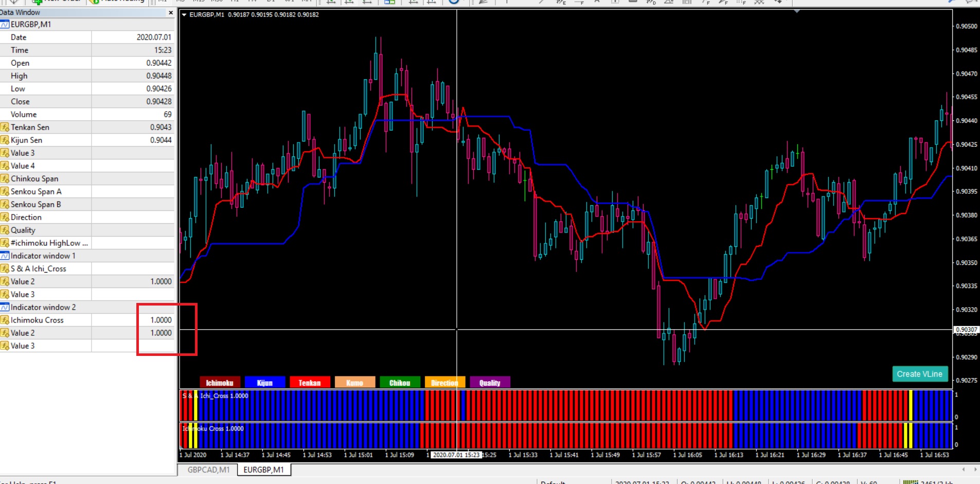
Task: Select the Kijun Sen value 0.9044
Action: click(161, 140)
